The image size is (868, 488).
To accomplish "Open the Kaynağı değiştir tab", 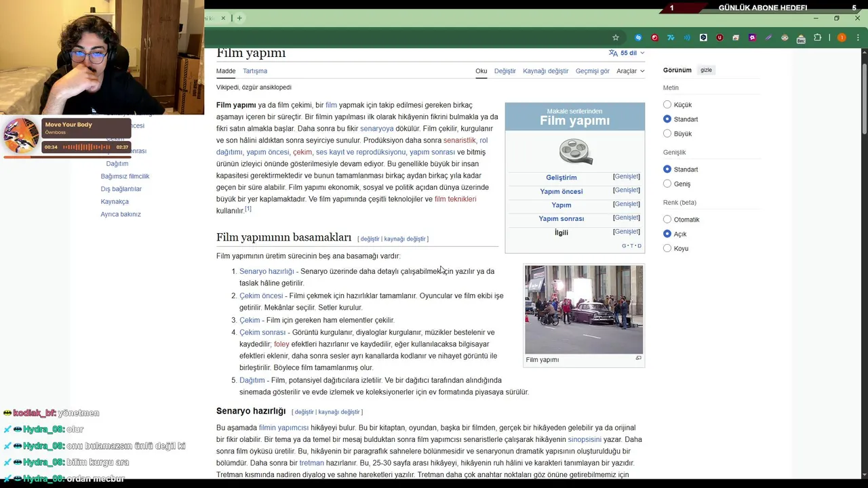I will 545,70.
